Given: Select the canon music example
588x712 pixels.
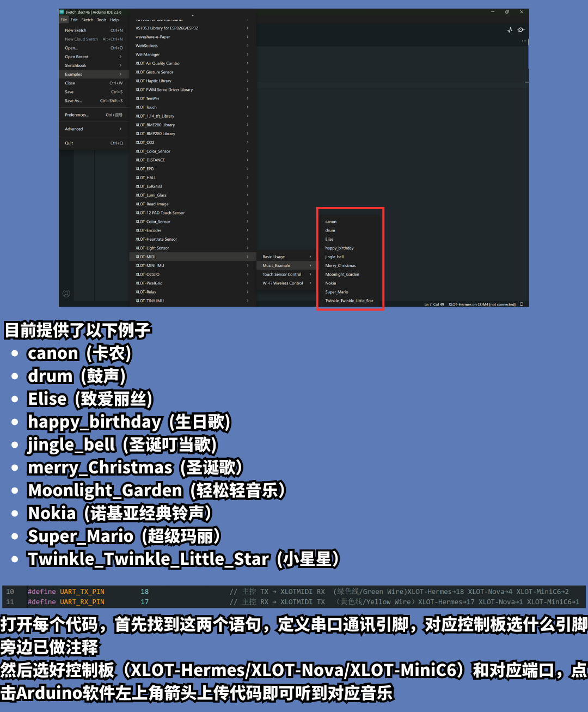Looking at the screenshot, I should coord(331,222).
